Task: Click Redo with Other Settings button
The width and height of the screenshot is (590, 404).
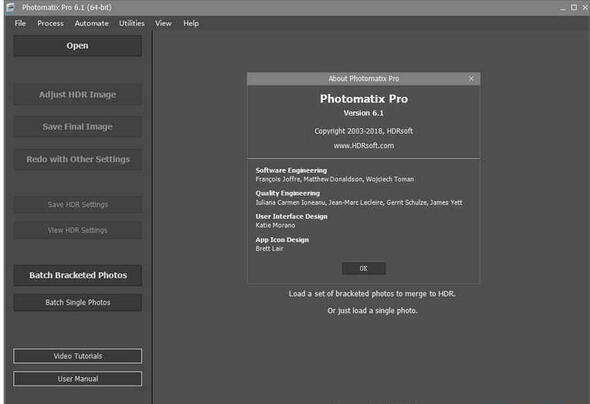Action: coord(78,159)
